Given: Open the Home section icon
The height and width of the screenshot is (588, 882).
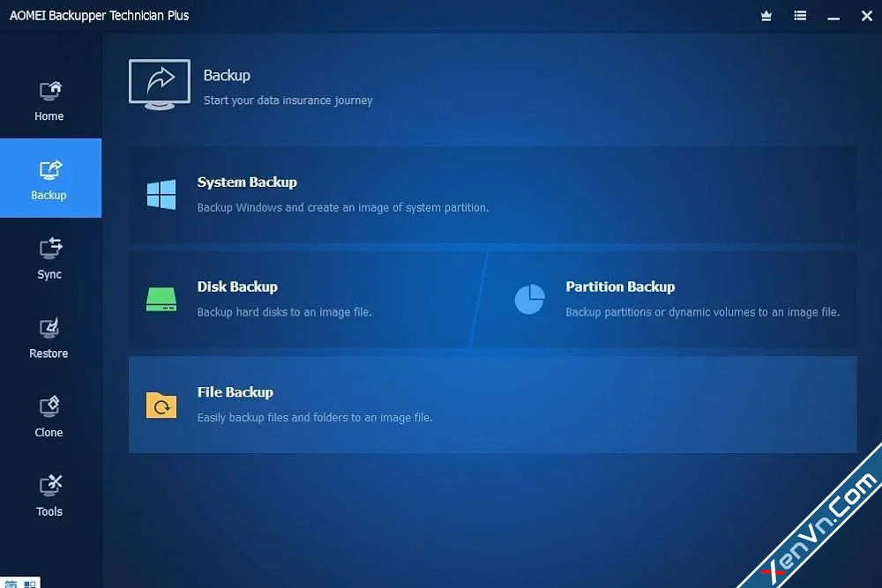Looking at the screenshot, I should 50,91.
